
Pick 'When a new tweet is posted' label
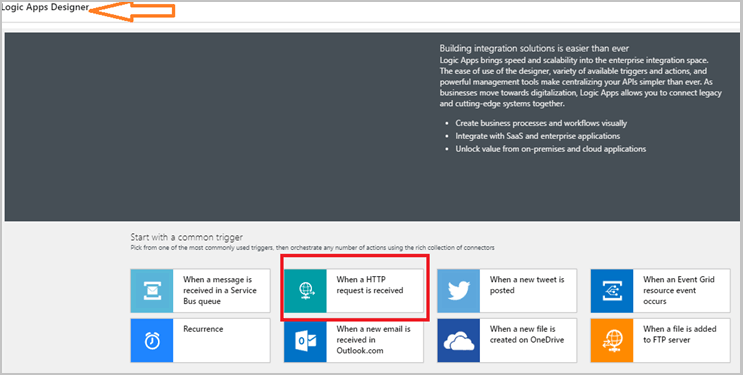click(527, 285)
